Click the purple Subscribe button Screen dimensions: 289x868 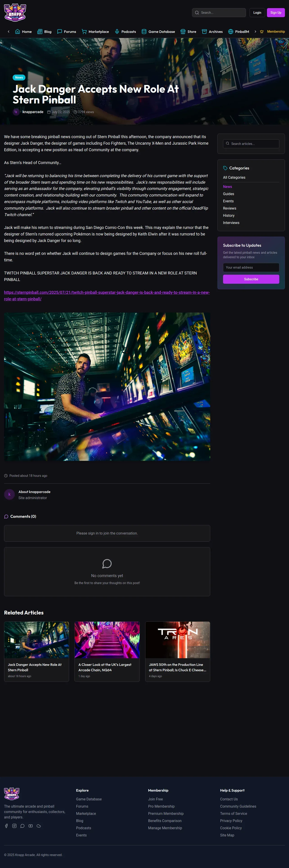251,279
